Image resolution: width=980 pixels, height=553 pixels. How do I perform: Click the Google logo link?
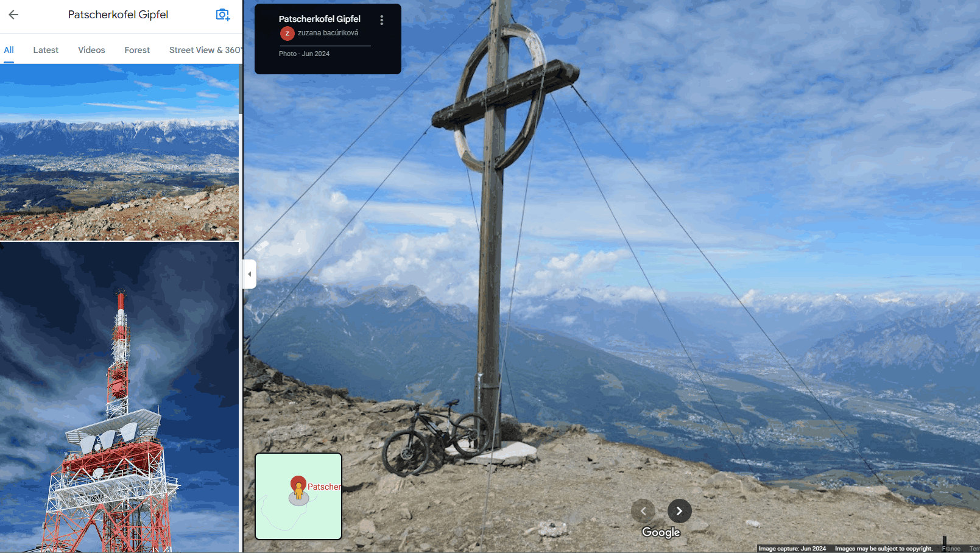pyautogui.click(x=661, y=532)
